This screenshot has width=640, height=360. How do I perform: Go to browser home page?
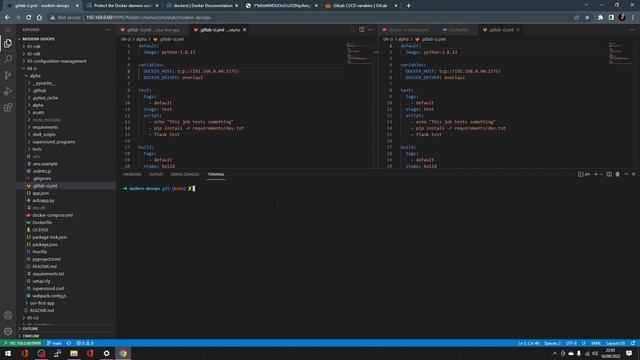click(39, 18)
